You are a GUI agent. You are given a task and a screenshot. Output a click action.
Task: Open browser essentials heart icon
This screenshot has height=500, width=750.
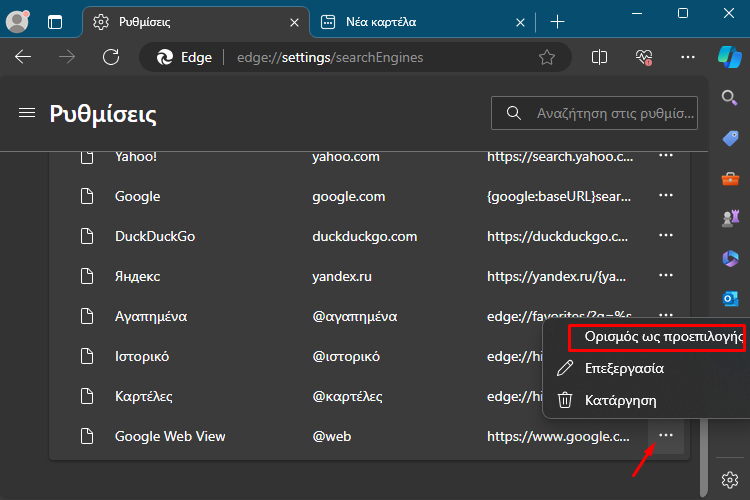tap(644, 57)
